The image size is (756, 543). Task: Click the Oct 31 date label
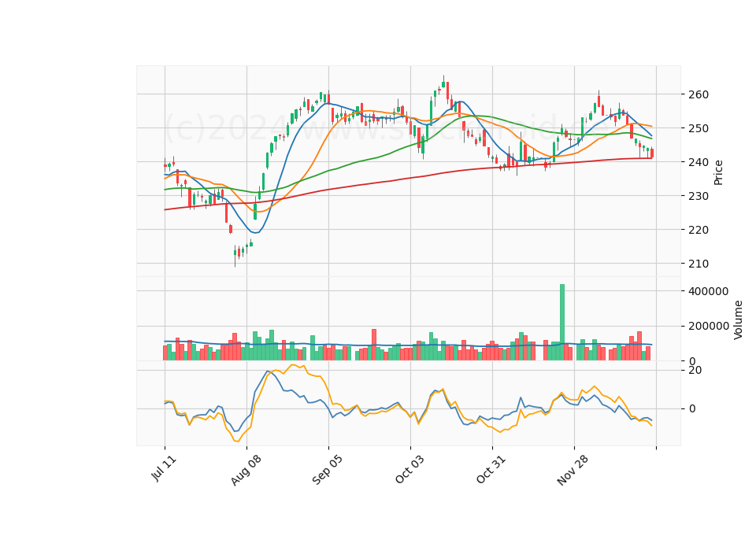click(x=491, y=469)
